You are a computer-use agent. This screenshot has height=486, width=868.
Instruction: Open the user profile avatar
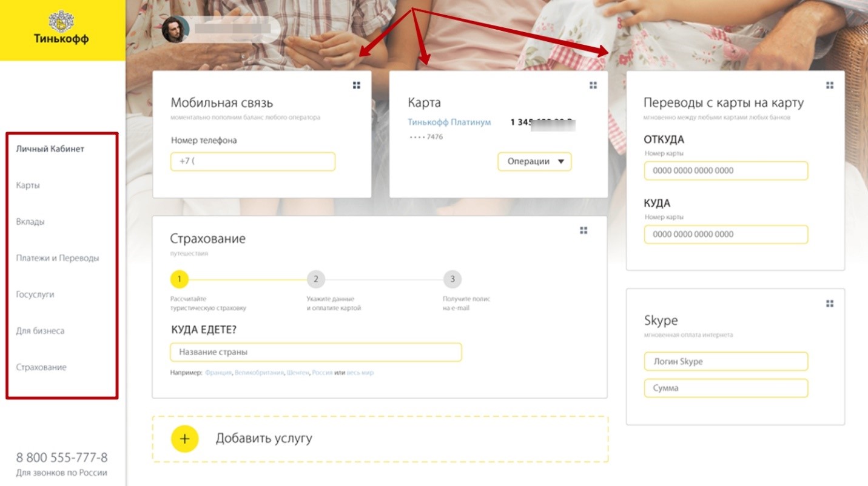[x=176, y=29]
